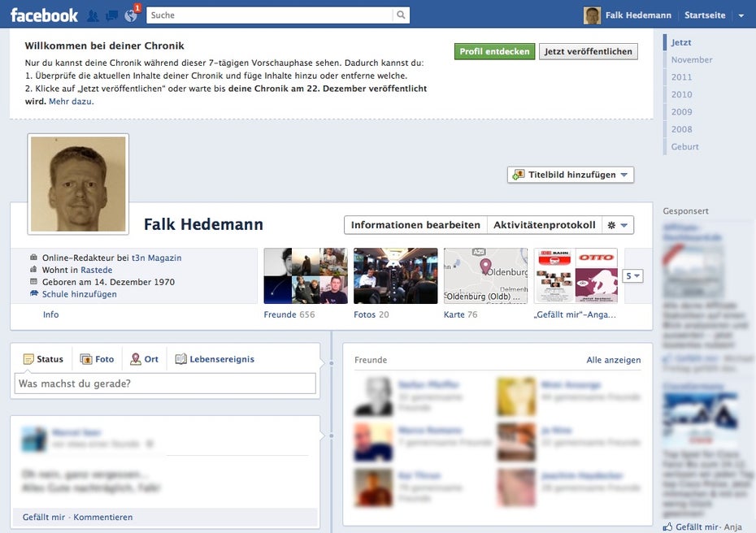This screenshot has width=756, height=533.
Task: Open the Rastede link
Action: pyautogui.click(x=97, y=270)
